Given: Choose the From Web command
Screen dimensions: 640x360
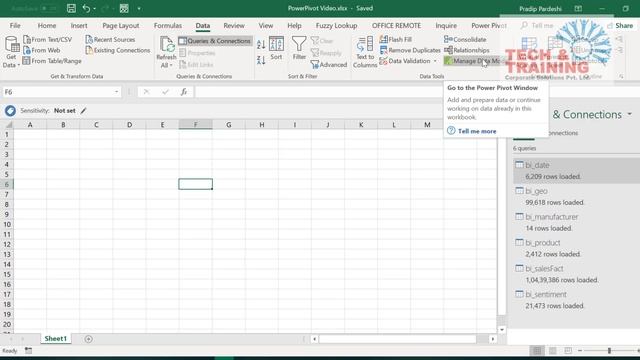Looking at the screenshot, I should [x=42, y=50].
